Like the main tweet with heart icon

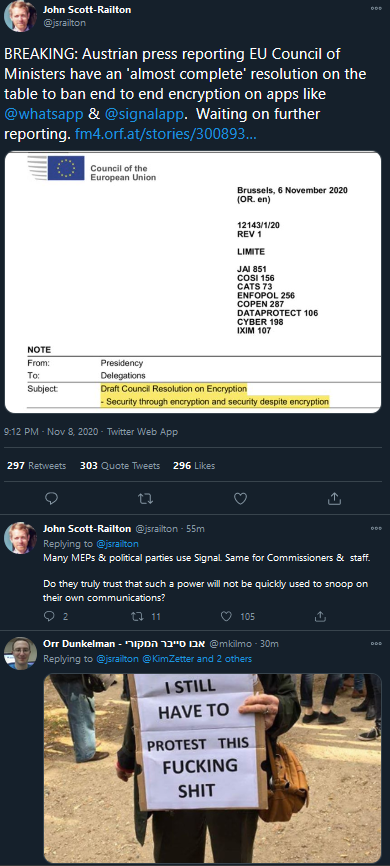pos(240,499)
